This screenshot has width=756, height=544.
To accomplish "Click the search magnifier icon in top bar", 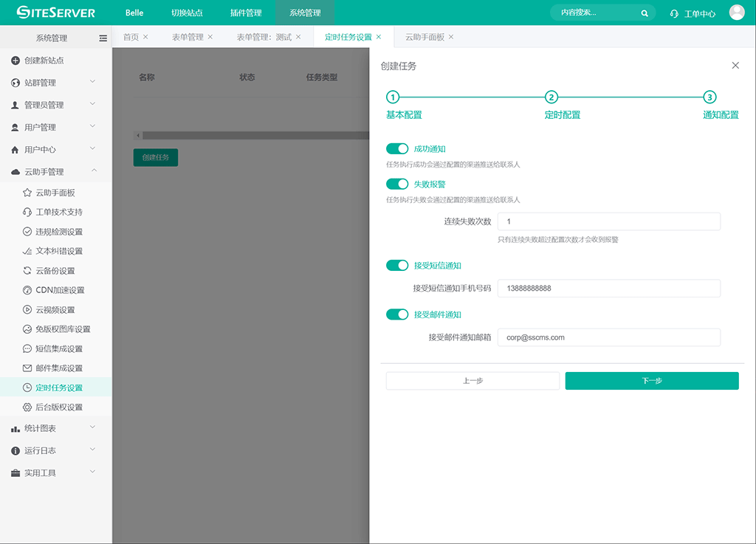I will pos(645,13).
